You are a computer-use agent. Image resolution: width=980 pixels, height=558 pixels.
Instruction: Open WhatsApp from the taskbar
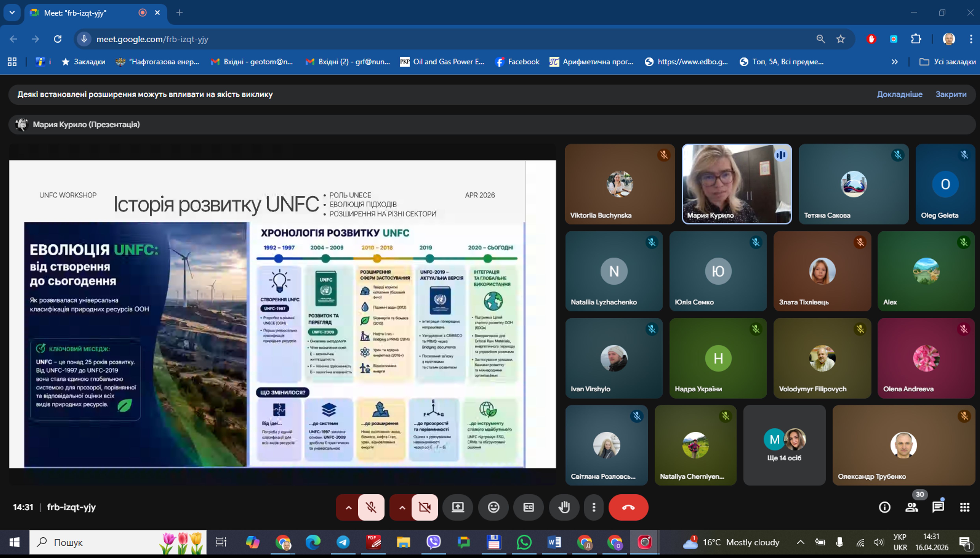point(524,542)
